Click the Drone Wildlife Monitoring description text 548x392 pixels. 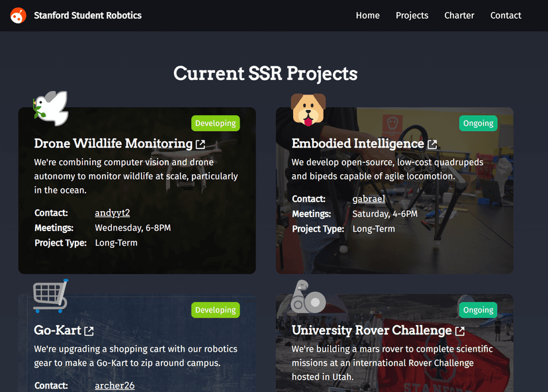136,176
